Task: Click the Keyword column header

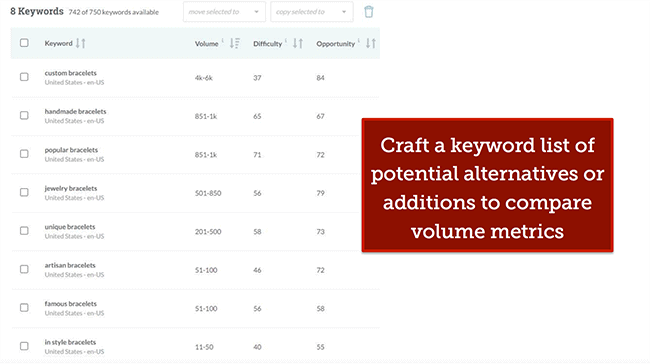Action: pos(58,43)
